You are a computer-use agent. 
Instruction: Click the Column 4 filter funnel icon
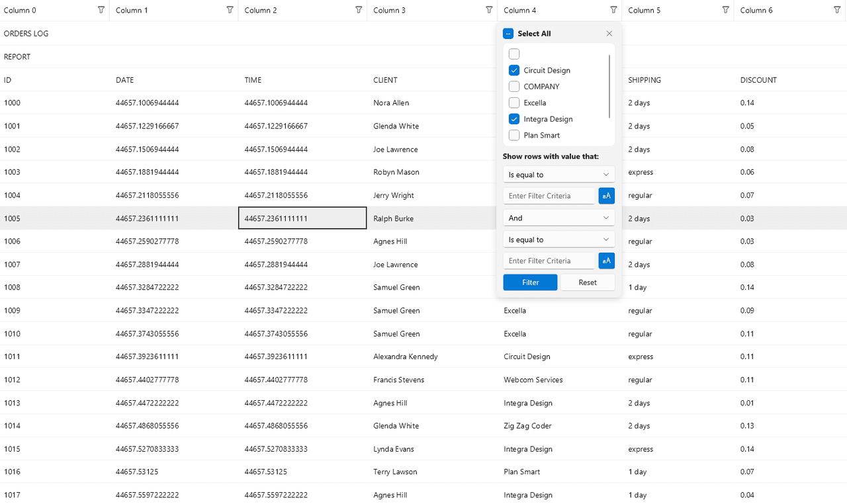pos(613,10)
